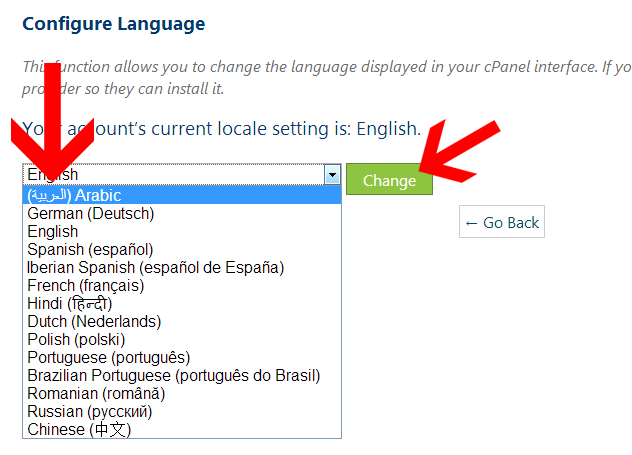Select Portuguese (português) language
Viewport: 632px width, 455px height.
[109, 358]
